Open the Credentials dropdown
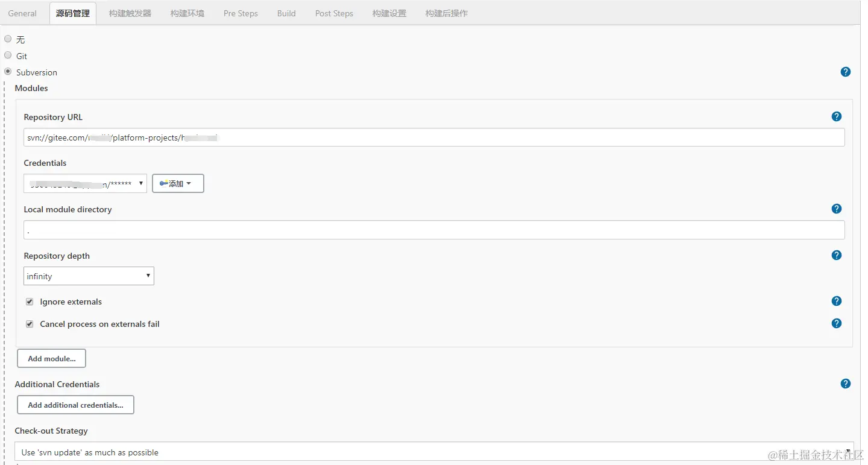The image size is (868, 465). 85,183
